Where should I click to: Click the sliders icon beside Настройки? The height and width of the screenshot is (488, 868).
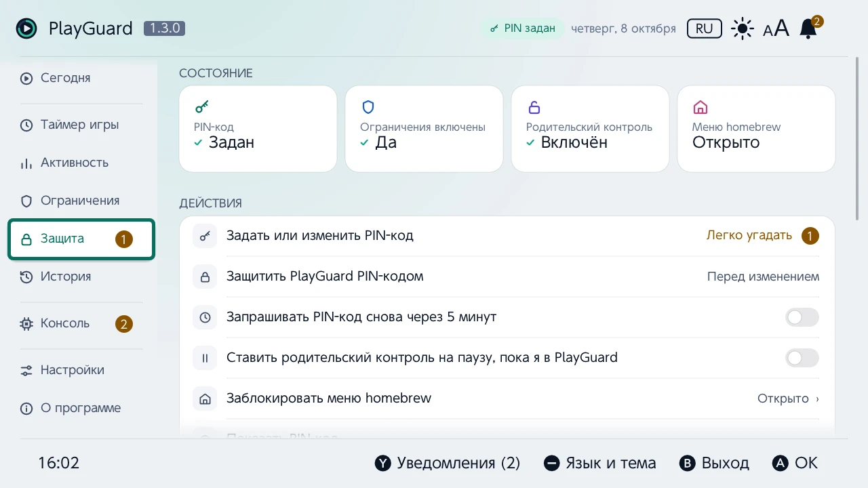click(26, 371)
